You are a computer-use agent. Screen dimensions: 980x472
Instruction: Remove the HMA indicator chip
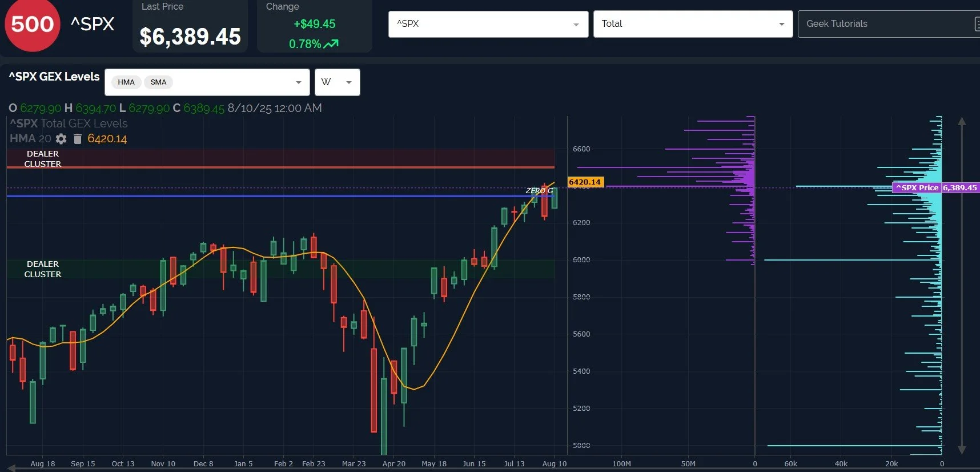[x=126, y=82]
